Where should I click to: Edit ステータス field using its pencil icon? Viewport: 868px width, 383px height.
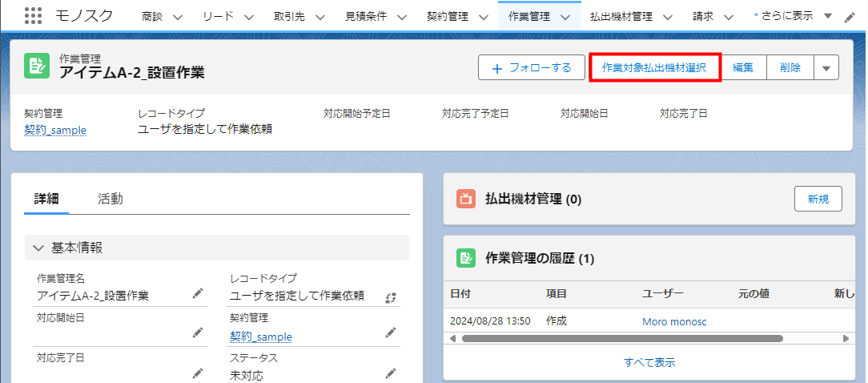click(x=390, y=373)
